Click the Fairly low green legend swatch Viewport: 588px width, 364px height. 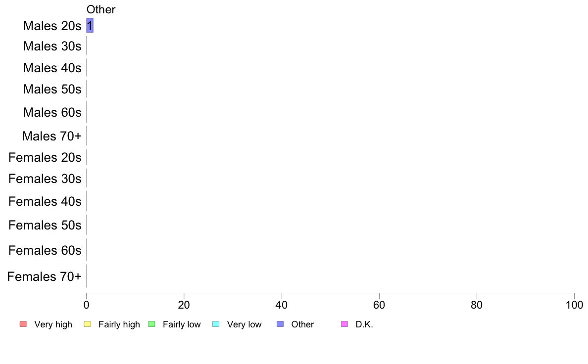click(x=151, y=324)
